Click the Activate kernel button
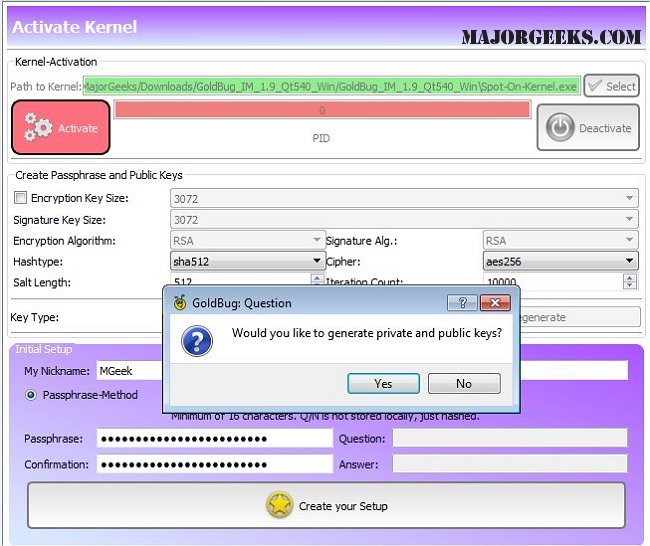 tap(61, 127)
